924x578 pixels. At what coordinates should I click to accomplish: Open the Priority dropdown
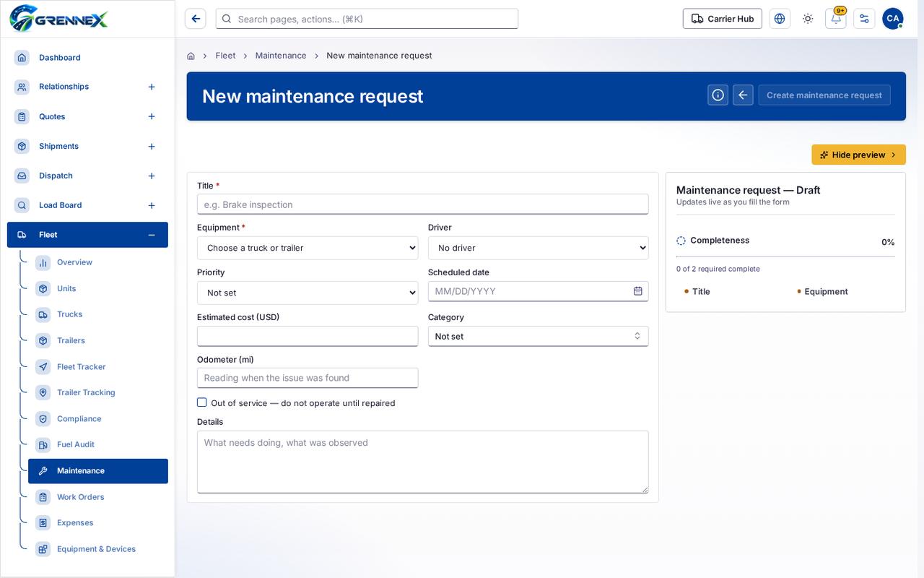[x=308, y=293]
